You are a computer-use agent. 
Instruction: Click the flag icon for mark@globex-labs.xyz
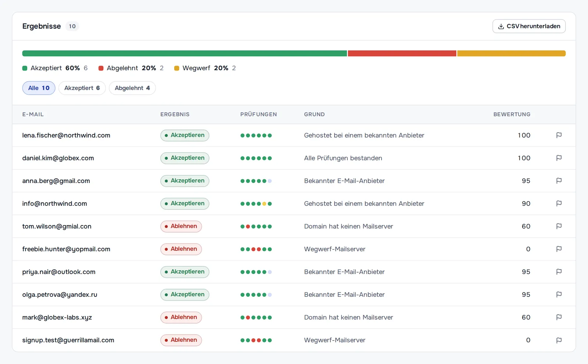click(x=559, y=317)
